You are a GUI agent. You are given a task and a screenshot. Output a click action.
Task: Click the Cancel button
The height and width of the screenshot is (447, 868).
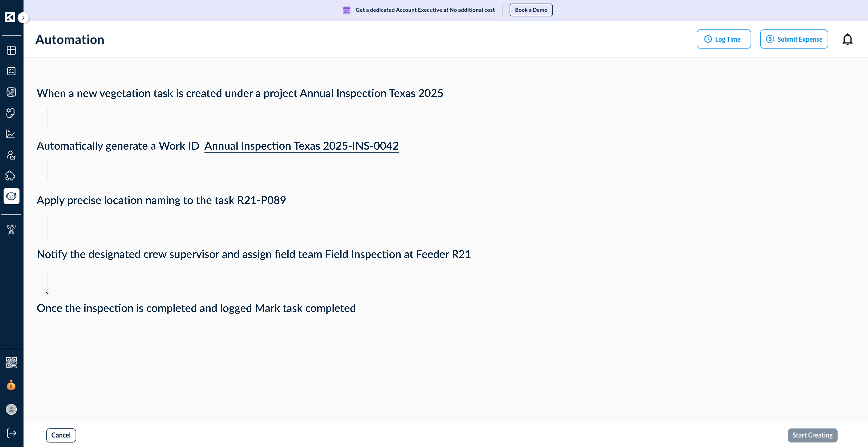tap(61, 435)
